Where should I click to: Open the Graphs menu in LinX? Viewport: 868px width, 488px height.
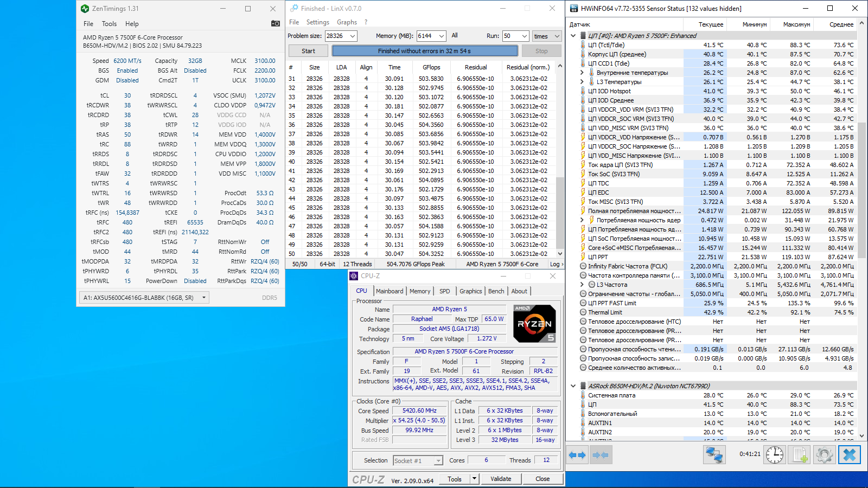coord(347,22)
